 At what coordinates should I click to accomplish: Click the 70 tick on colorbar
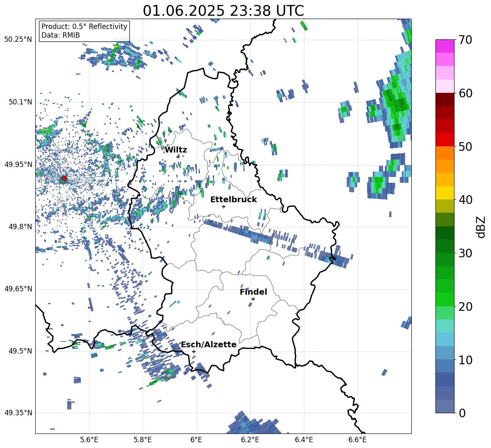click(x=465, y=40)
